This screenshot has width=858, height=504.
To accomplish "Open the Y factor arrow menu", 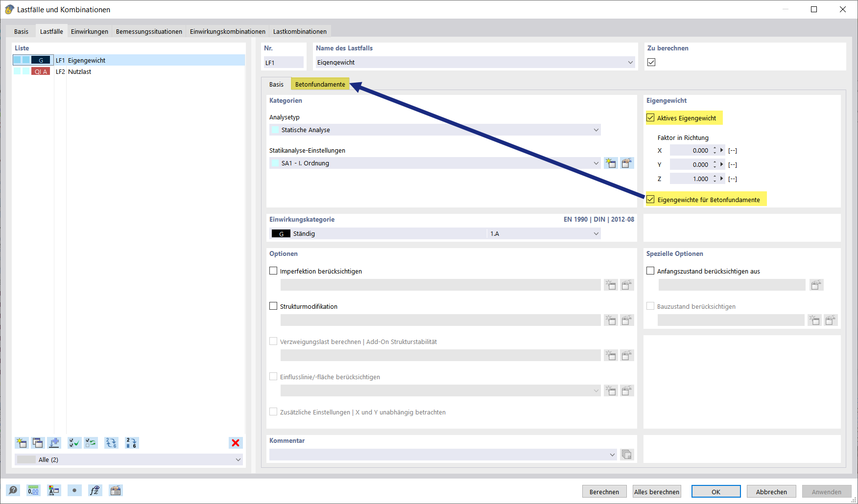I will click(x=722, y=164).
